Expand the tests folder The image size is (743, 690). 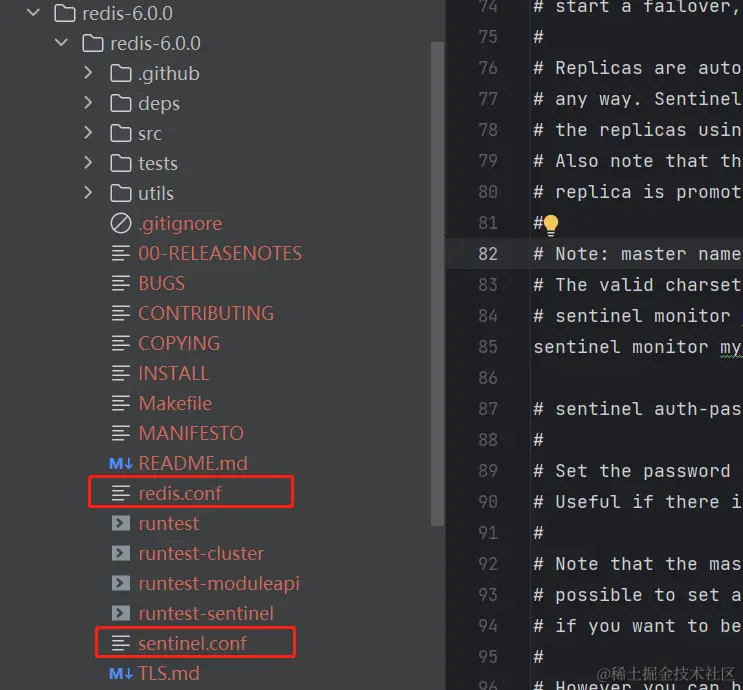(x=88, y=163)
